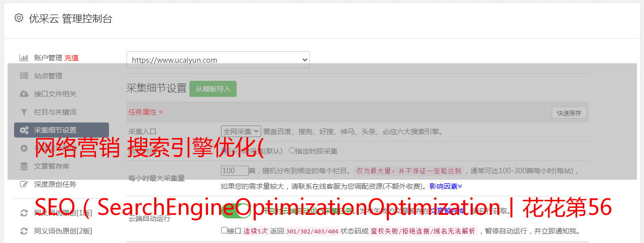Select 同义词伪原创[1版] refresh icon
644x243 pixels.
click(24, 213)
